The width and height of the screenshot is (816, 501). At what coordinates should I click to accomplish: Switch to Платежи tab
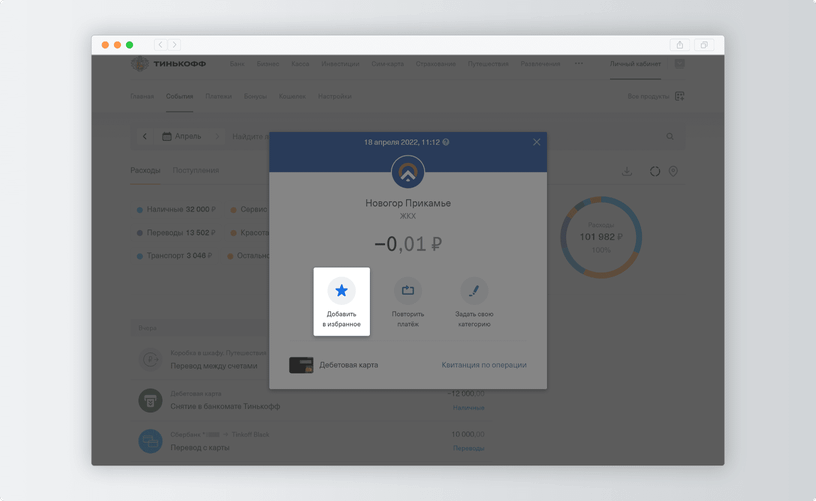(x=219, y=96)
